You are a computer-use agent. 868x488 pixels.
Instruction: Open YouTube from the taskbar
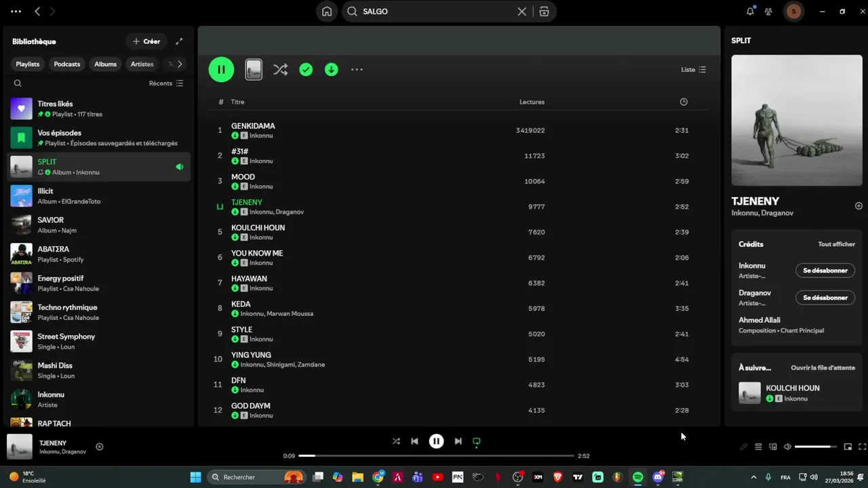coord(437,477)
